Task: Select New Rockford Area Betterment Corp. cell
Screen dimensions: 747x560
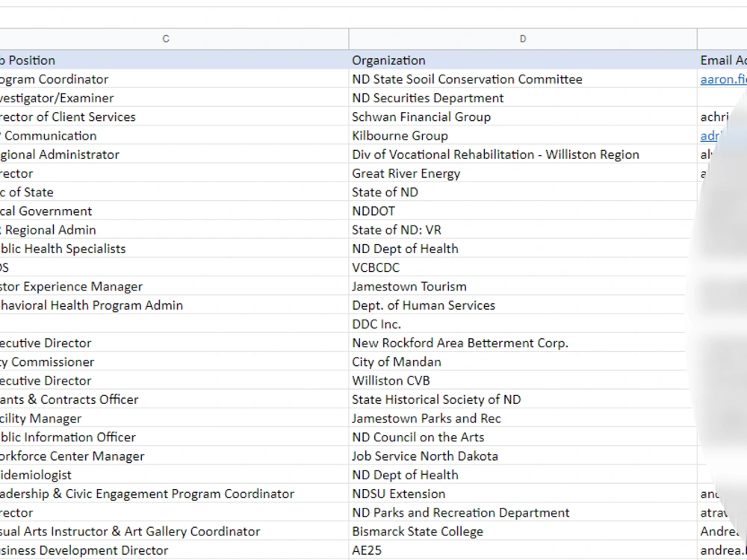Action: (523, 343)
